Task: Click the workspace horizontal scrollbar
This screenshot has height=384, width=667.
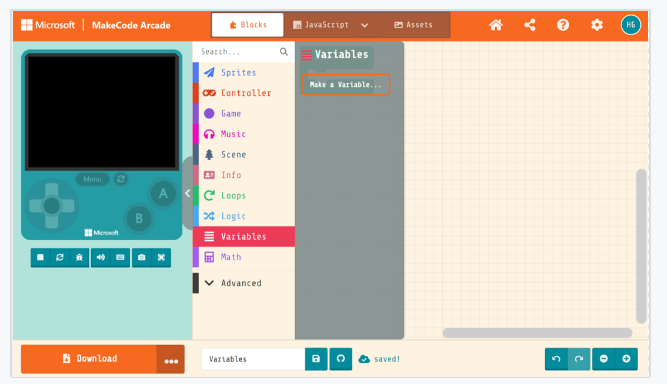Action: coord(537,333)
